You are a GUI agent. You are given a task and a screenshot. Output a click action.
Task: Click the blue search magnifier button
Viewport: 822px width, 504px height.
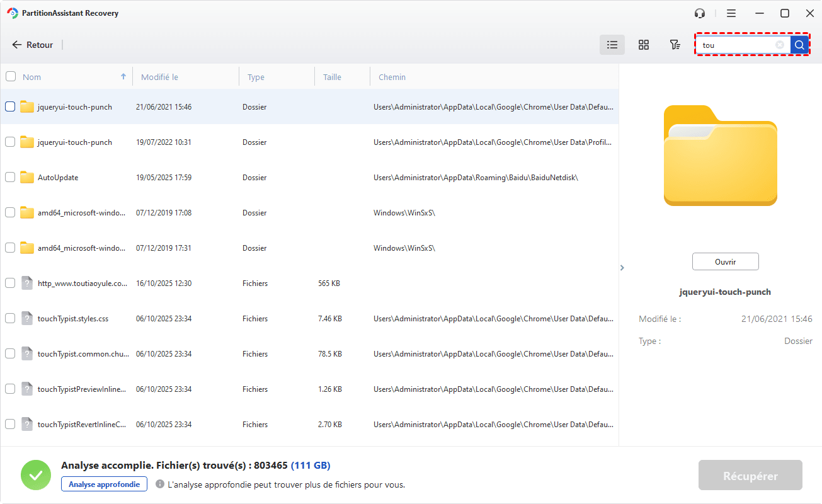pos(799,45)
